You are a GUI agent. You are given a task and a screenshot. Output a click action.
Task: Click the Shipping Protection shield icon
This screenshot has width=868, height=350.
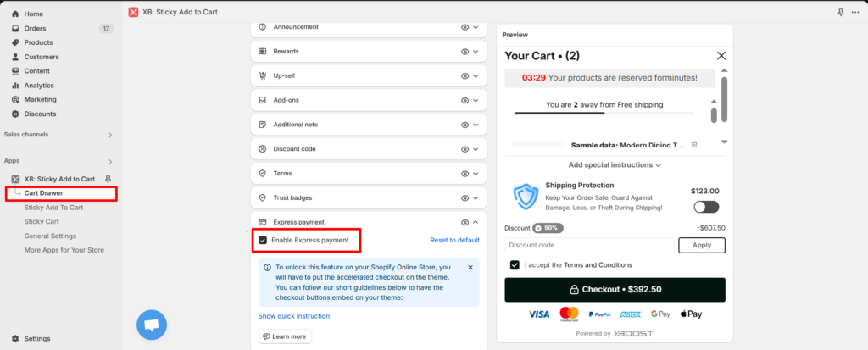click(x=526, y=196)
